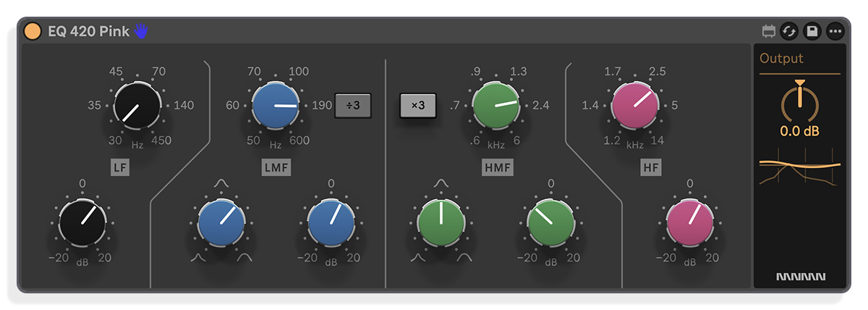This screenshot has width=868, height=310.
Task: Click the black LF gain knob
Action: coord(82,222)
